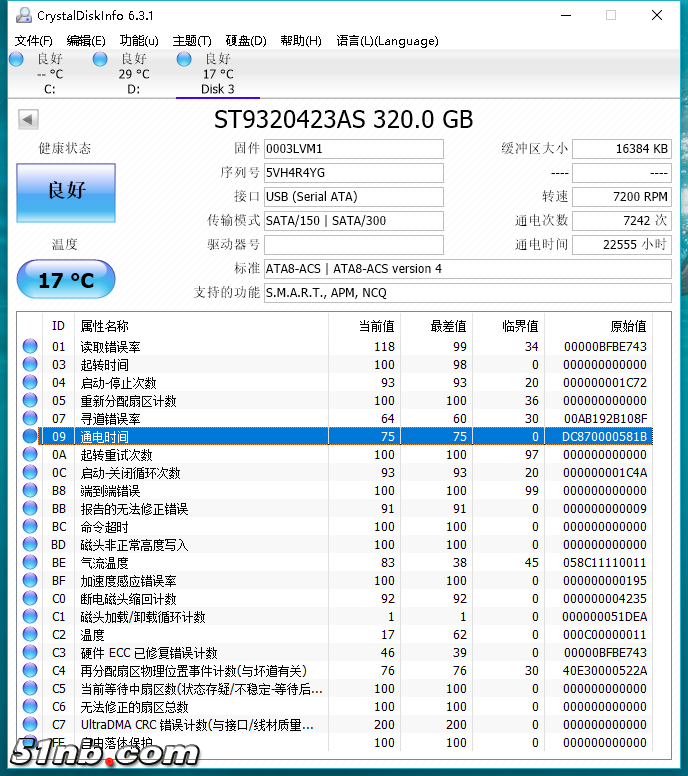Screen dimensions: 688x776
Task: Click the CrystalDiskInfo app icon in title bar
Action: coord(22,15)
